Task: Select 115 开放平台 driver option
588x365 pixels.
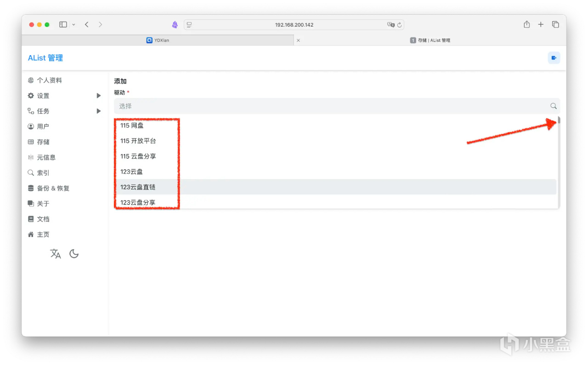Action: pos(336,141)
